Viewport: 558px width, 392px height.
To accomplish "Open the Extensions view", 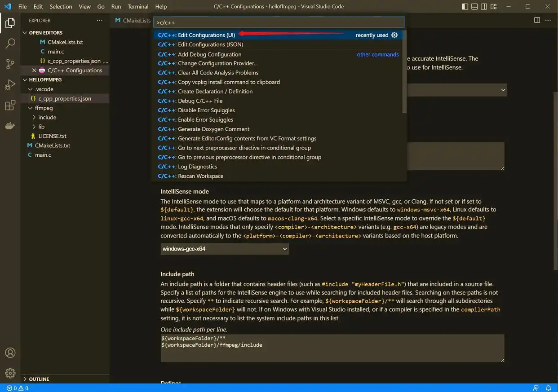I will point(10,105).
